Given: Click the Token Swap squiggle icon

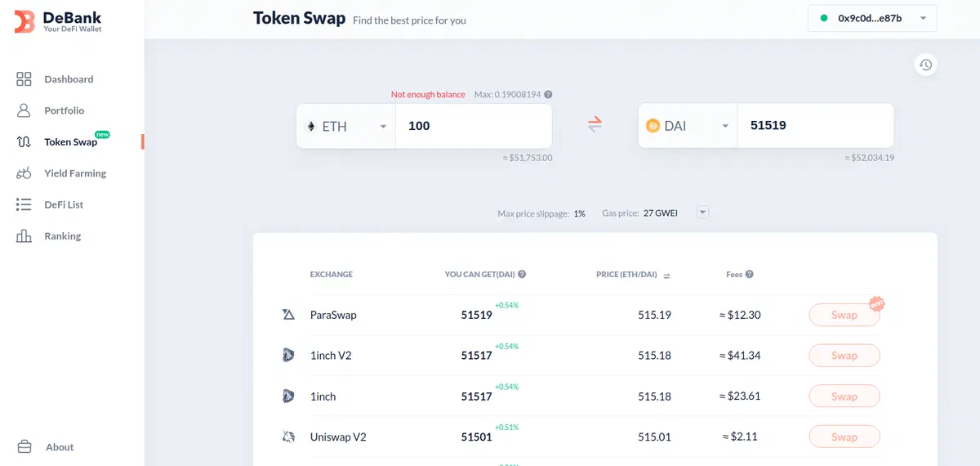Looking at the screenshot, I should 24,142.
